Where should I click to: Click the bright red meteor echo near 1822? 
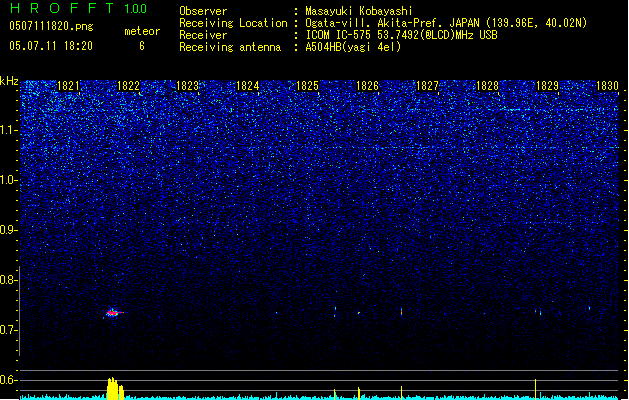114,313
